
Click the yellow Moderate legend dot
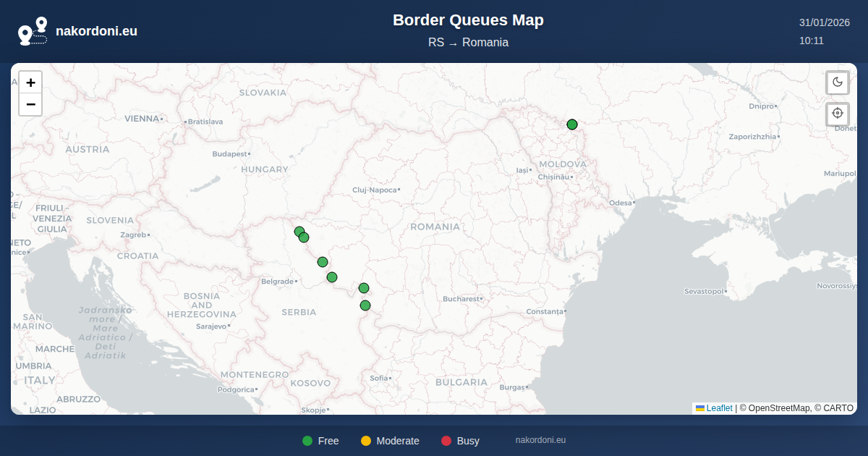366,441
